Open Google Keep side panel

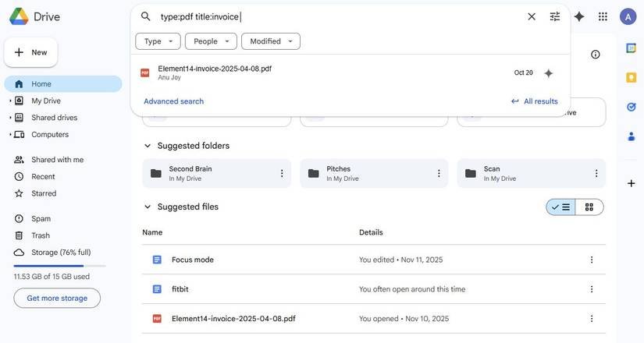point(631,77)
